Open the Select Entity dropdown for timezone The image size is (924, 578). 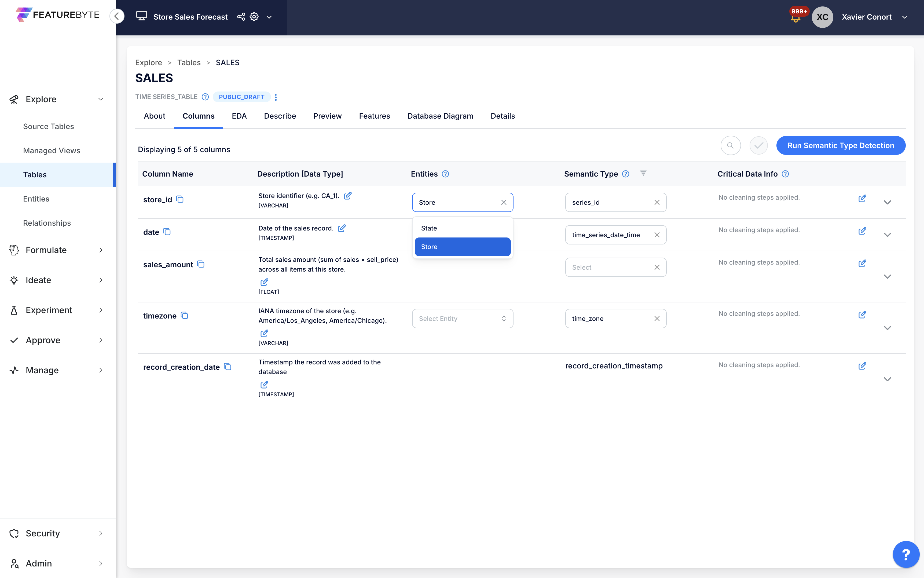coord(462,318)
